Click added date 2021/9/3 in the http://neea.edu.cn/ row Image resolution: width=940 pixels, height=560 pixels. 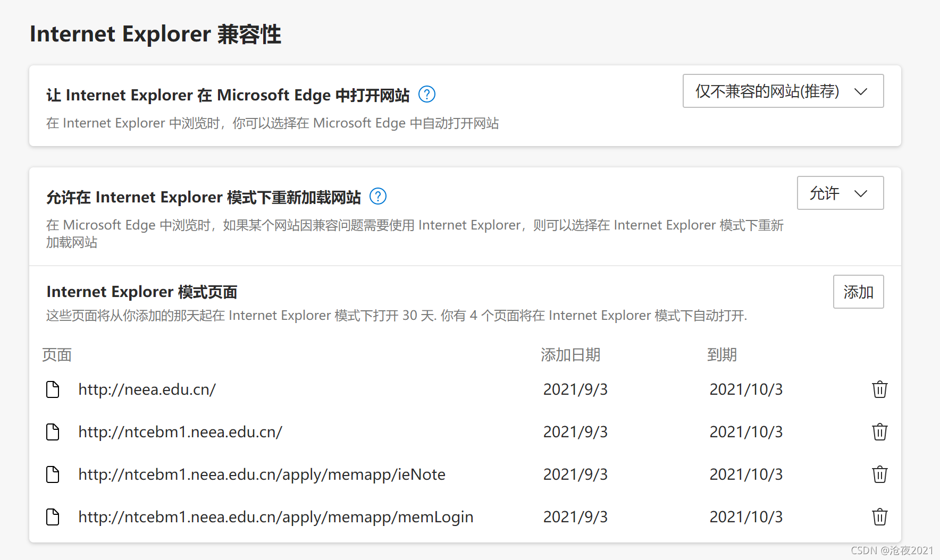[x=575, y=389]
